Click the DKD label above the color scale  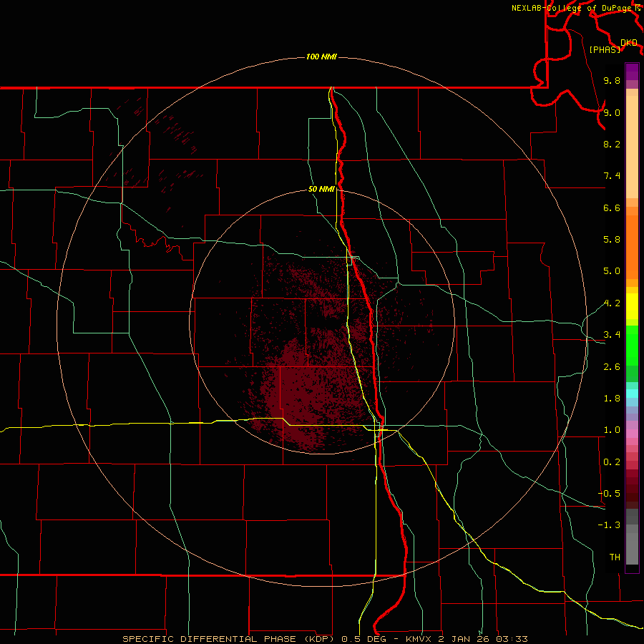[628, 43]
